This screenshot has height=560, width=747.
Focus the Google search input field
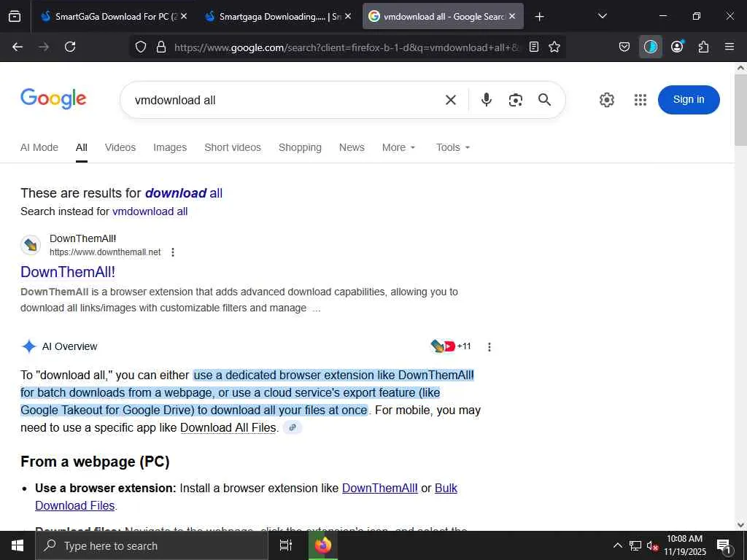pos(286,100)
